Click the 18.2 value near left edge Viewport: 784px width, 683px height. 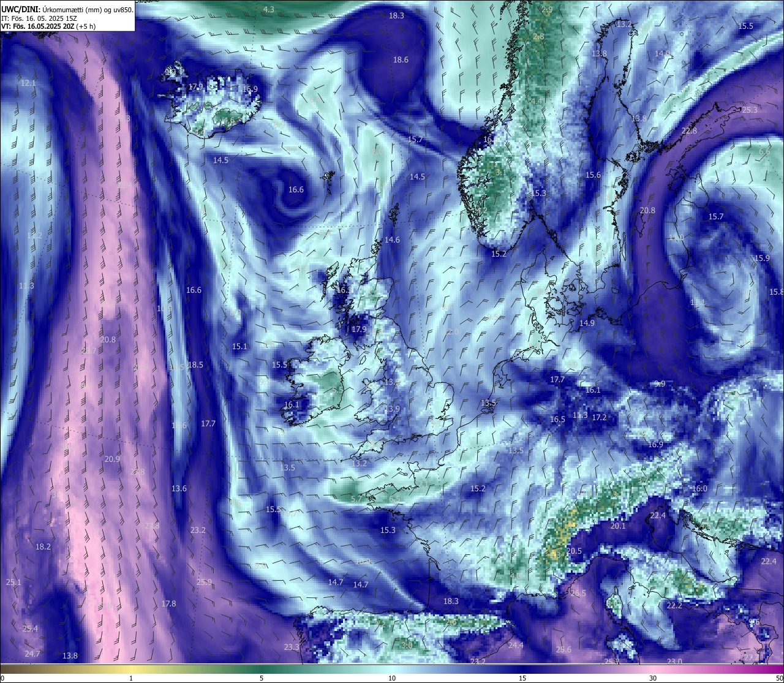coord(43,546)
